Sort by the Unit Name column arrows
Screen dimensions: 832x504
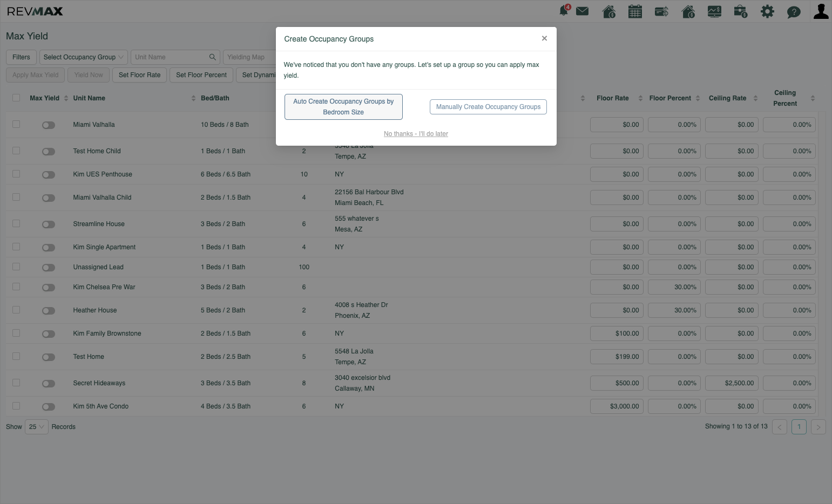[193, 98]
